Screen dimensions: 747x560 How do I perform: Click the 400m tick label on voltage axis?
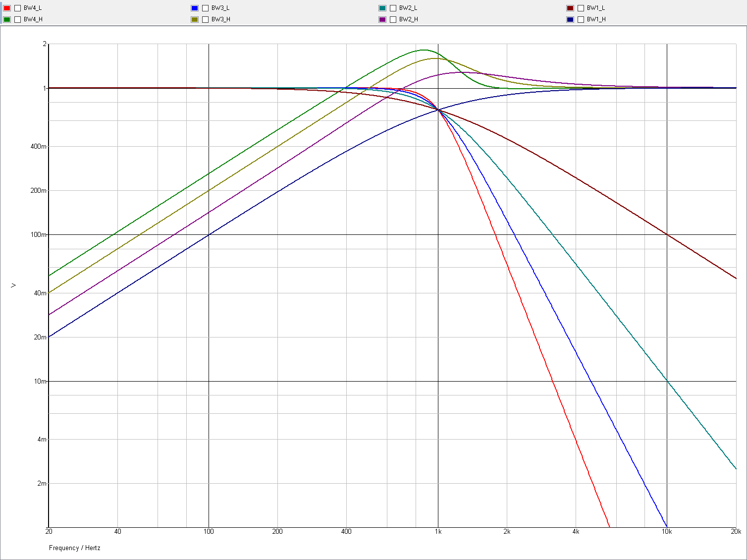coord(39,147)
